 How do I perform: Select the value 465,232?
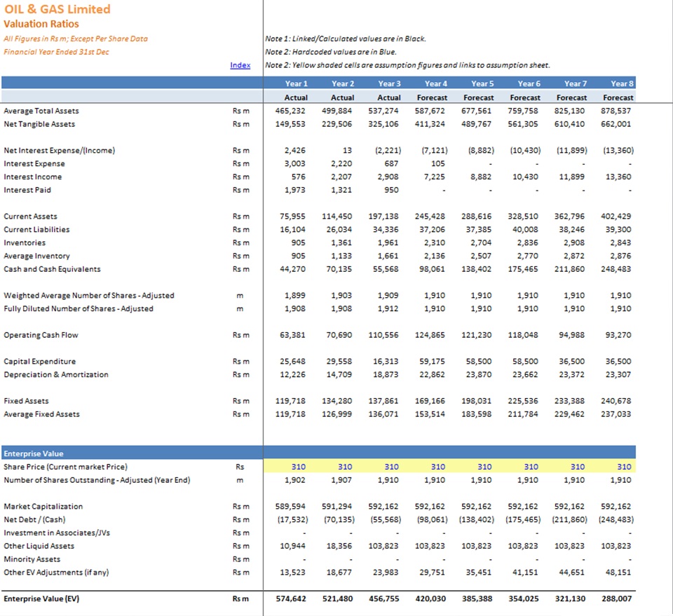[x=290, y=111]
